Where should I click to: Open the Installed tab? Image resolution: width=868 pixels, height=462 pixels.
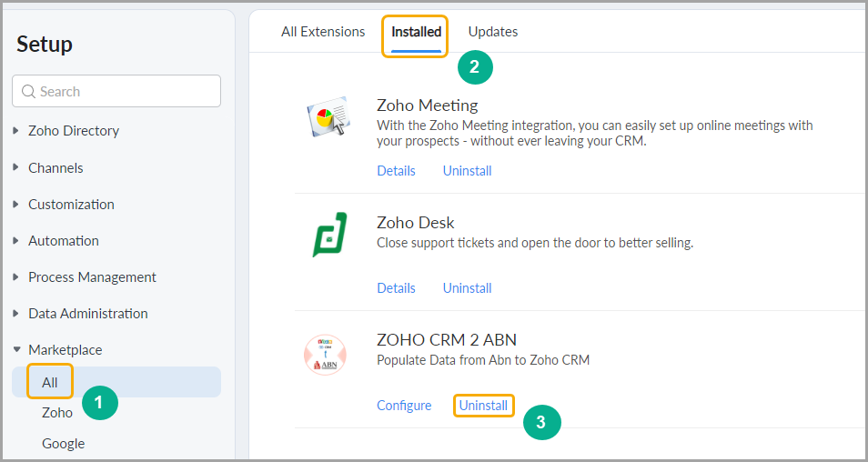coord(417,32)
